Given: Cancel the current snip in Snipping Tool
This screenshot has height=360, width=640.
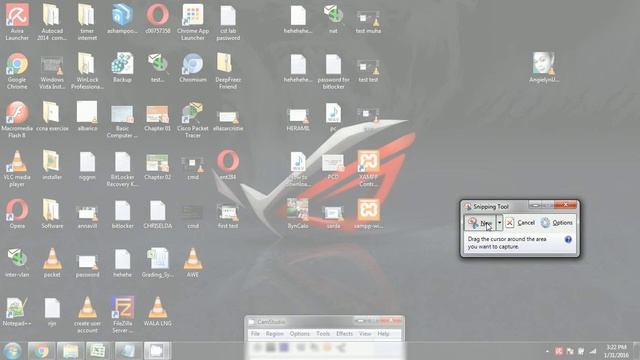Looking at the screenshot, I should 520,223.
